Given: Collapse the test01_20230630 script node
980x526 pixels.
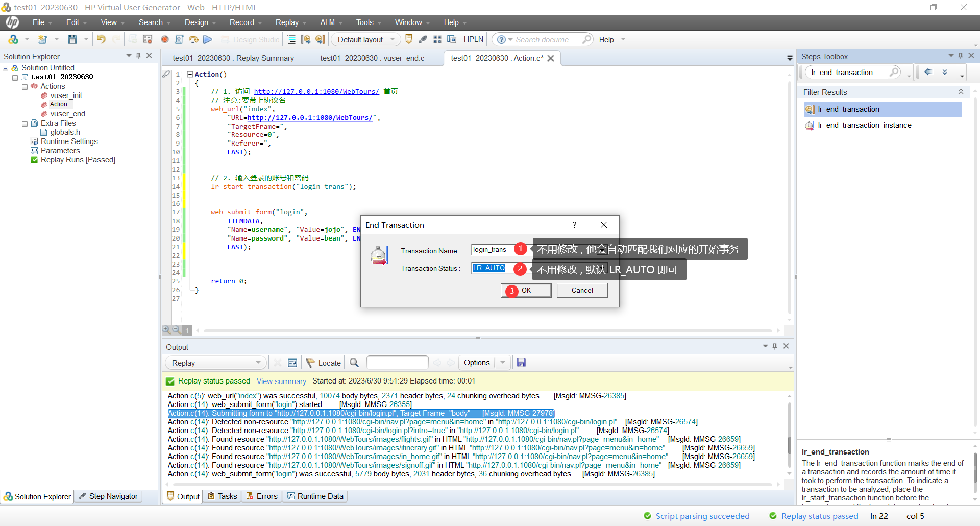Looking at the screenshot, I should (15, 77).
